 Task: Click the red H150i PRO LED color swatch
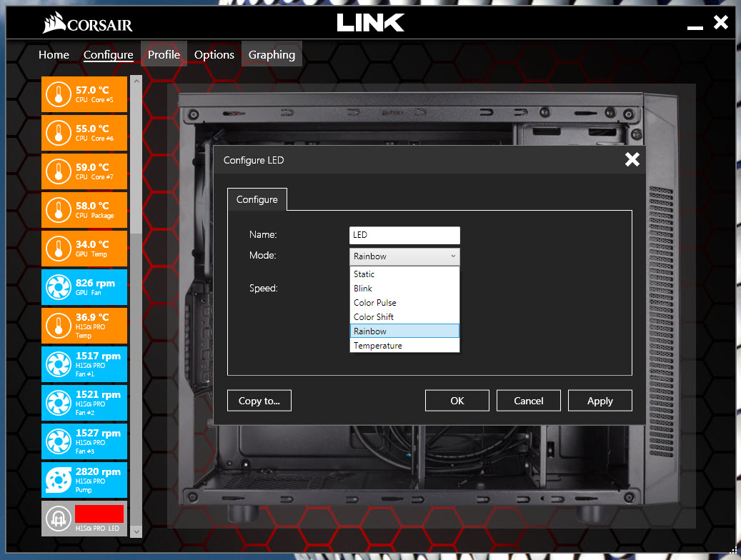point(99,514)
